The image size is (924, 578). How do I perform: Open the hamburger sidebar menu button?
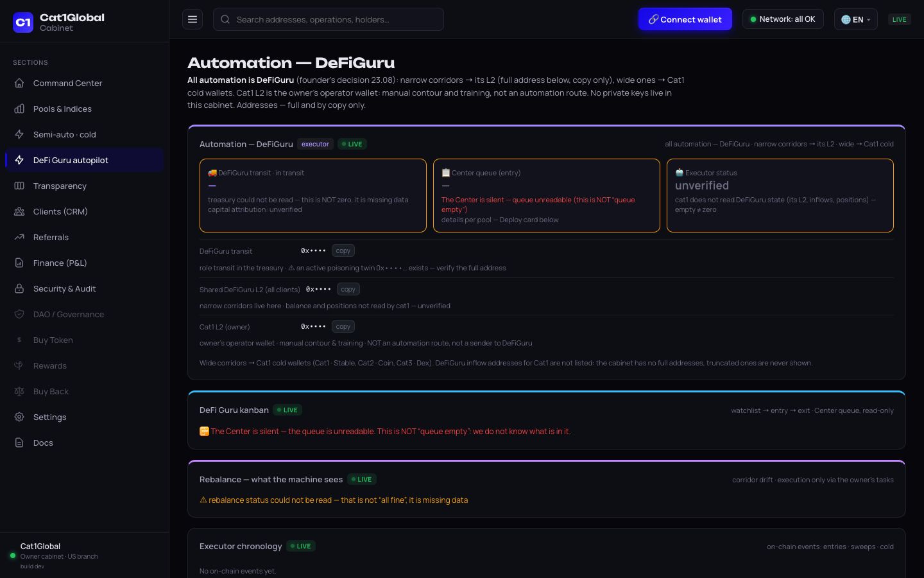[x=193, y=19]
